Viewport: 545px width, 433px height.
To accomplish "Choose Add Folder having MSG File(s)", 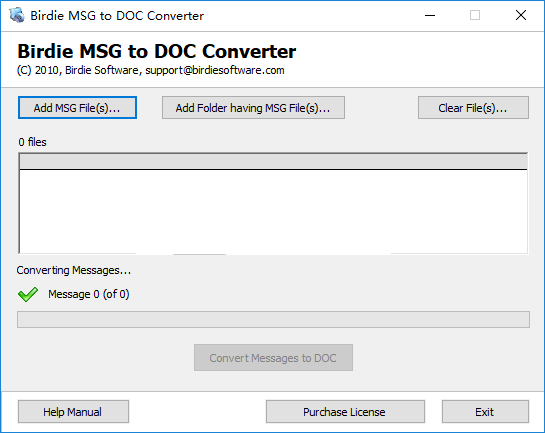I will point(253,108).
